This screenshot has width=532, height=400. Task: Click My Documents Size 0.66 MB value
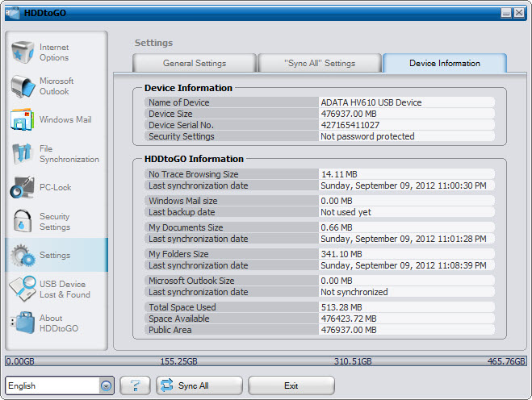click(x=337, y=227)
